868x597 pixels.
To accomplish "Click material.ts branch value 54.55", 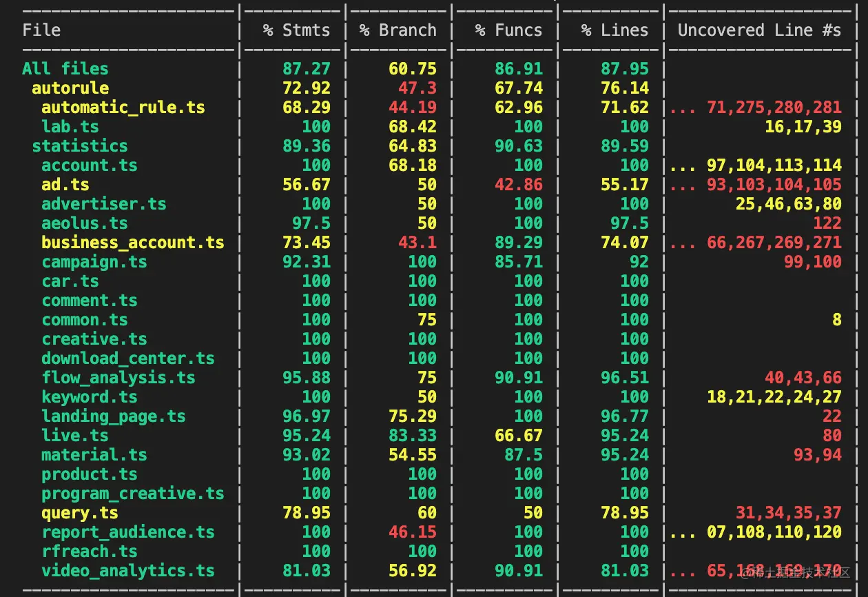I will tap(413, 455).
